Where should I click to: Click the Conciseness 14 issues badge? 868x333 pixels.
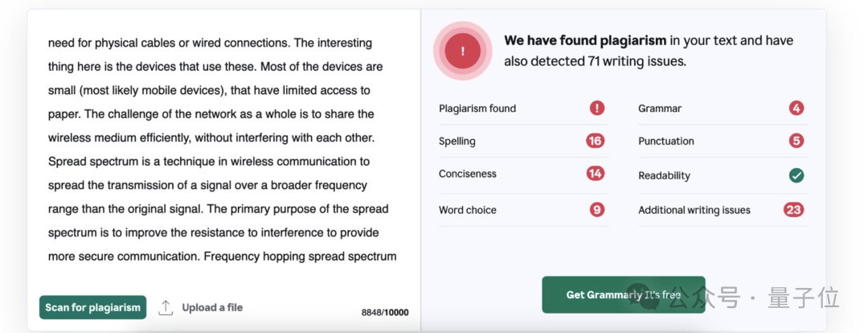(595, 174)
